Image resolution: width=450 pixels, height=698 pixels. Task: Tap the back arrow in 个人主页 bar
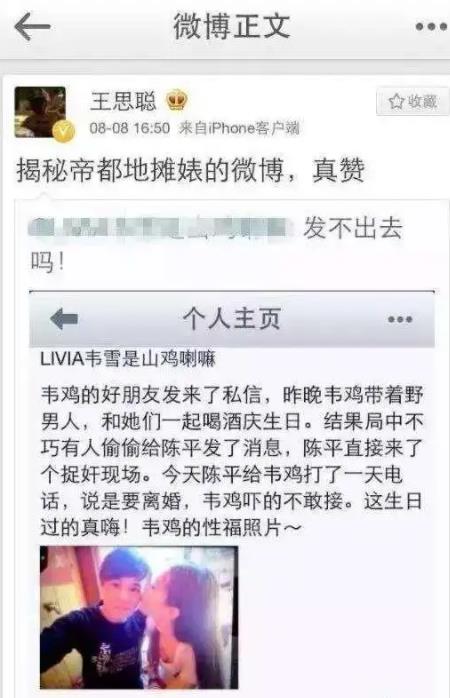64,319
